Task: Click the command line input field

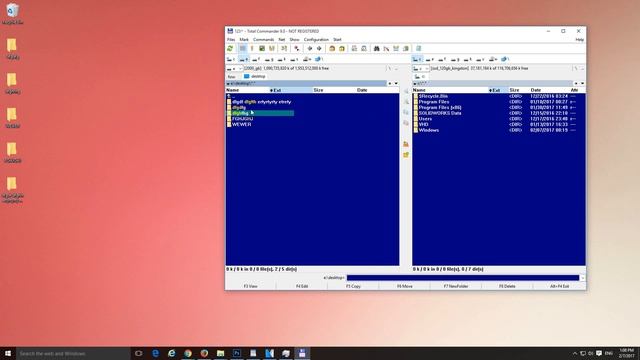Action: click(x=463, y=278)
